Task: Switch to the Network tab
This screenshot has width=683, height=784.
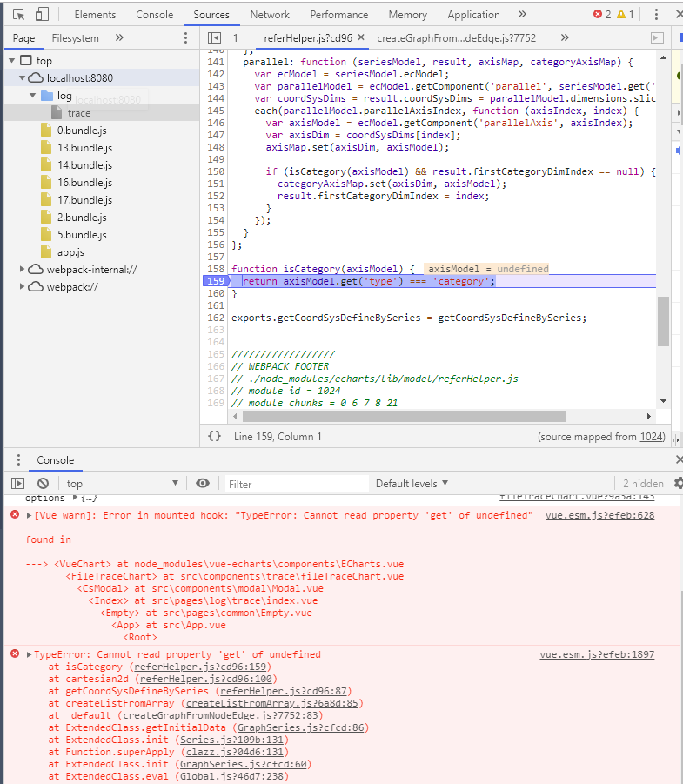Action: point(270,15)
